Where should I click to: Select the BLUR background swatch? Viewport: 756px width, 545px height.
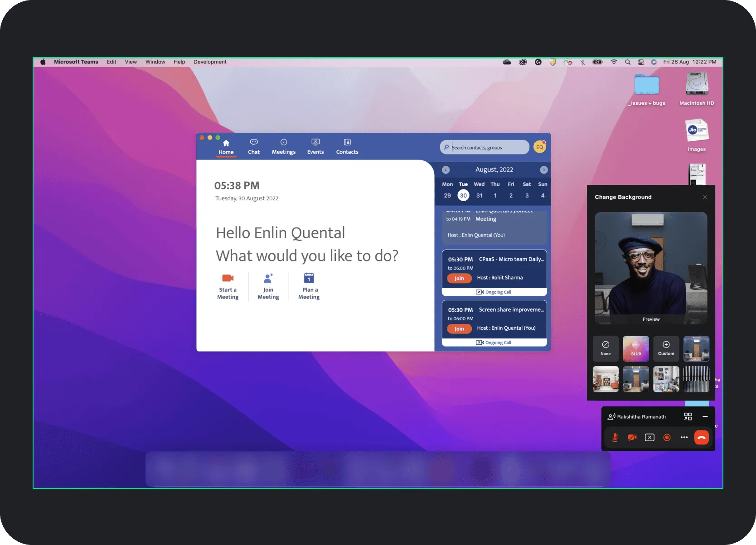click(636, 348)
